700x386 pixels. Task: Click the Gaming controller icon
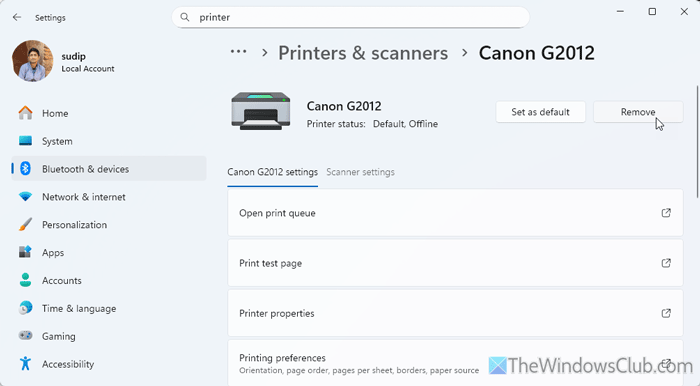coord(25,336)
